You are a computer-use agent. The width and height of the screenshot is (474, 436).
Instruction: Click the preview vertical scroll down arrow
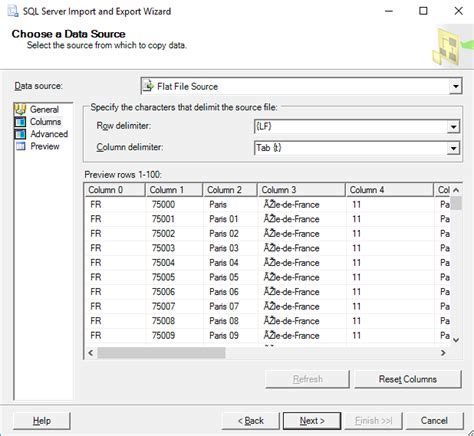(x=456, y=340)
